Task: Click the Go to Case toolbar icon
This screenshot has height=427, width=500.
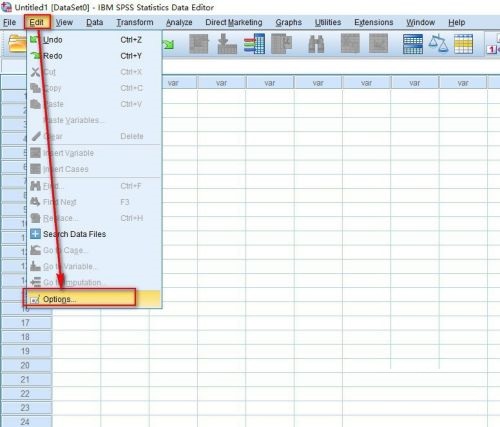Action: 199,44
